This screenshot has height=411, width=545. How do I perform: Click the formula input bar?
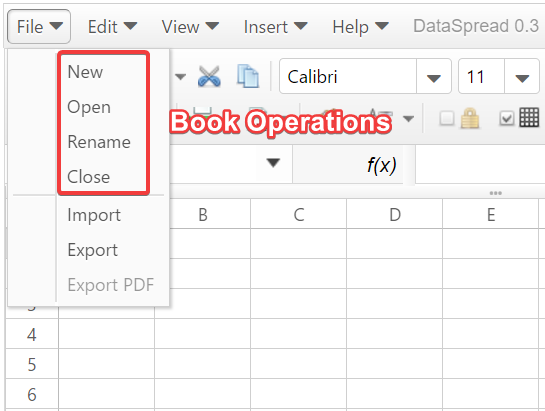(x=480, y=164)
